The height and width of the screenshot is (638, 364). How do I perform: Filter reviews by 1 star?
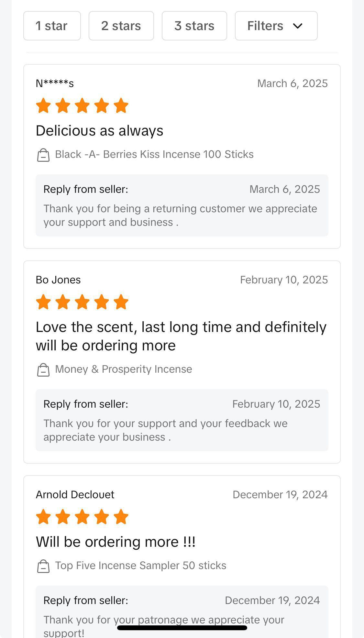pyautogui.click(x=52, y=26)
